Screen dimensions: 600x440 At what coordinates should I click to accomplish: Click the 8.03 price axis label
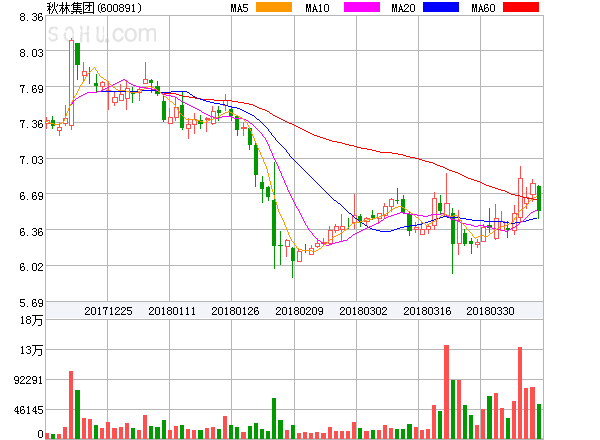pos(31,53)
